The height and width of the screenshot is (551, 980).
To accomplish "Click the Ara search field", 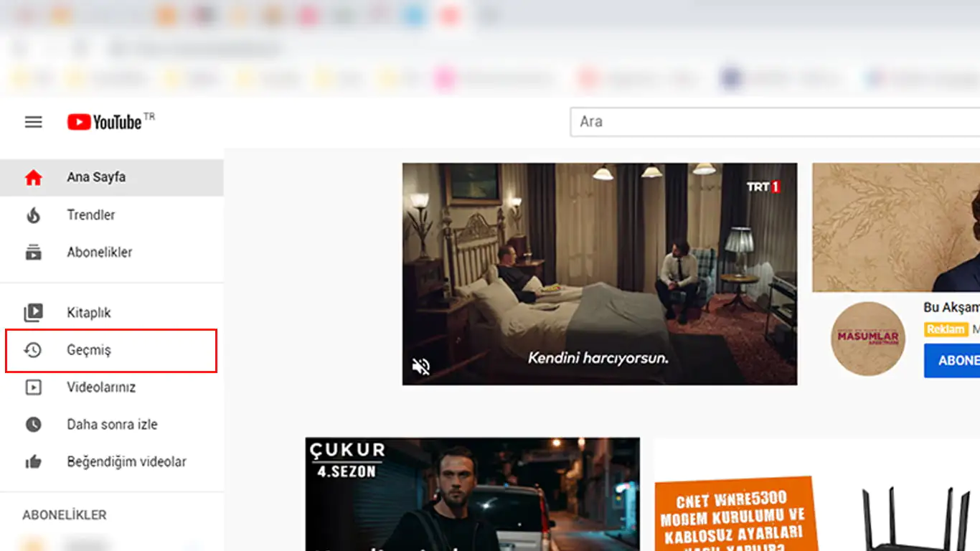I will coord(775,122).
